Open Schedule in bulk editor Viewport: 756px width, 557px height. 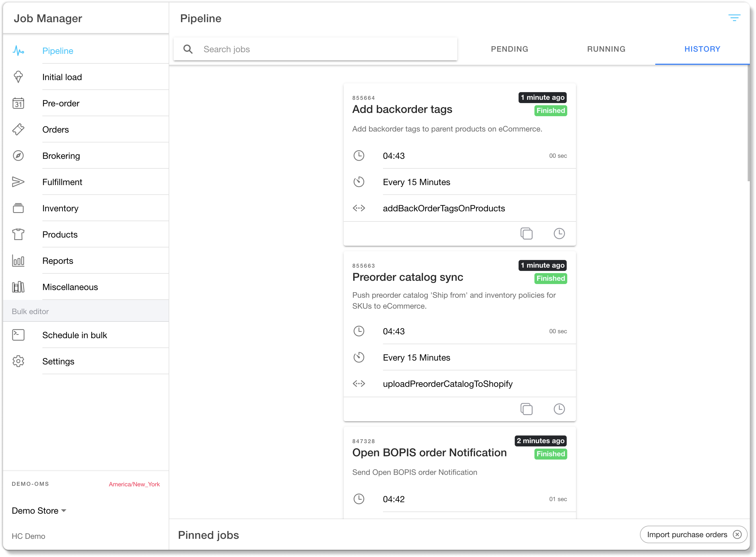74,335
